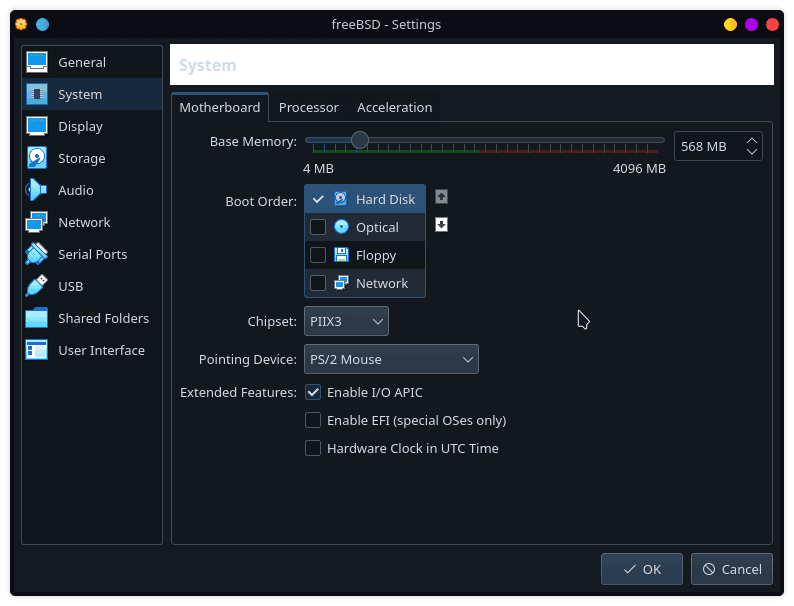Open Audio settings via speaker icon

click(x=37, y=190)
